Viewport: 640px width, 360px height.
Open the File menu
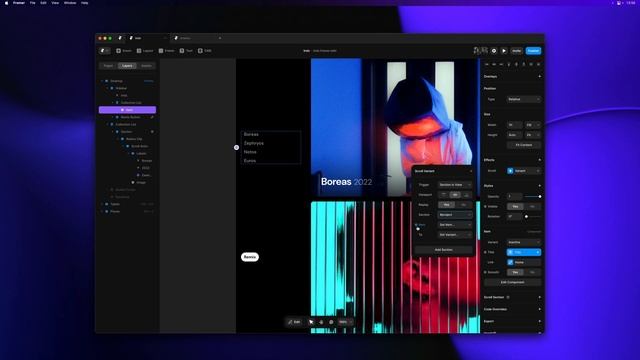click(x=33, y=3)
